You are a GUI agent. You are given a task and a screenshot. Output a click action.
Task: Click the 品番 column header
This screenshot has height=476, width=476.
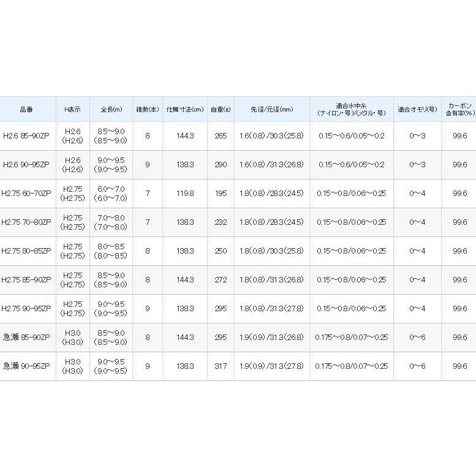click(x=26, y=109)
